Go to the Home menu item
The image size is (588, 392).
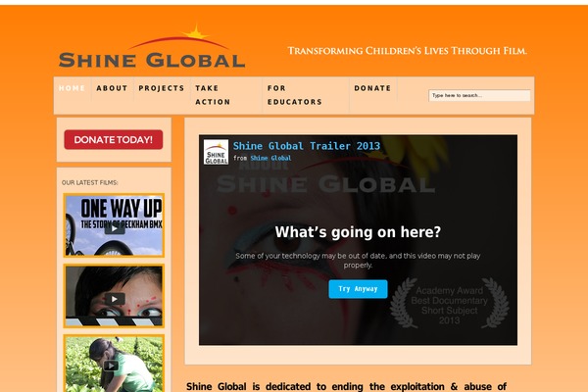point(72,88)
